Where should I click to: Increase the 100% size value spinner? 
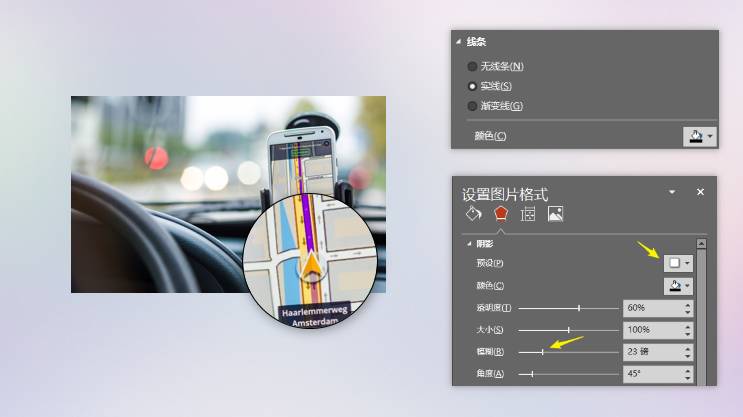coord(688,326)
